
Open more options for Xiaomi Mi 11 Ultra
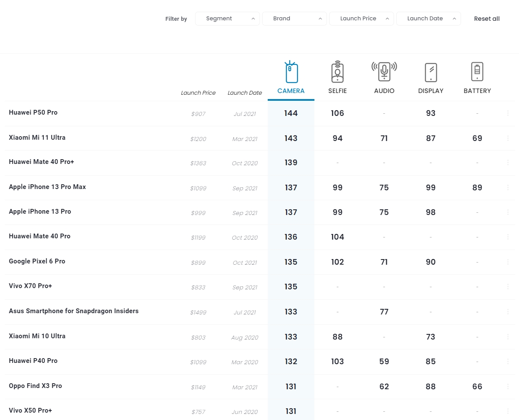click(508, 138)
